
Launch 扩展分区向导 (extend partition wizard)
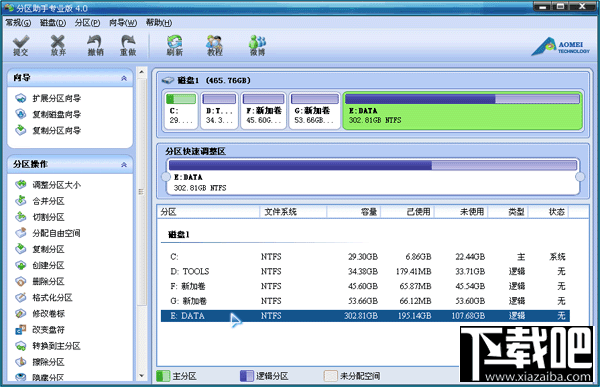tap(48, 98)
